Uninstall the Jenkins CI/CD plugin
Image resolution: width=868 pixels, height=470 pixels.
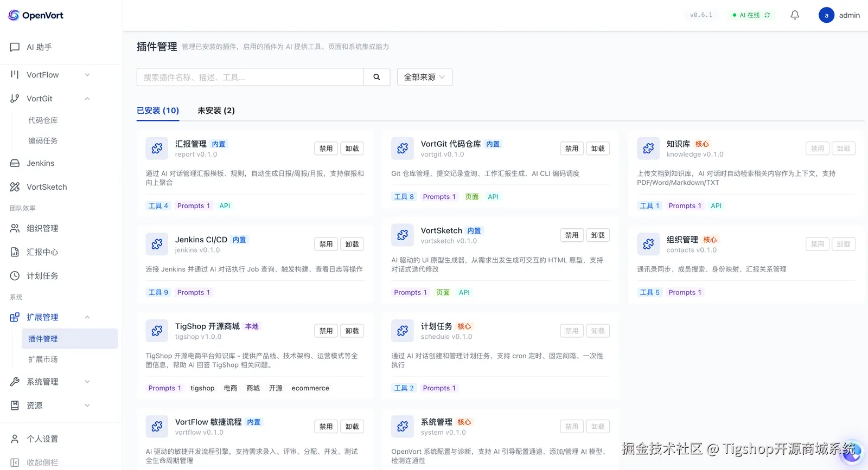352,244
